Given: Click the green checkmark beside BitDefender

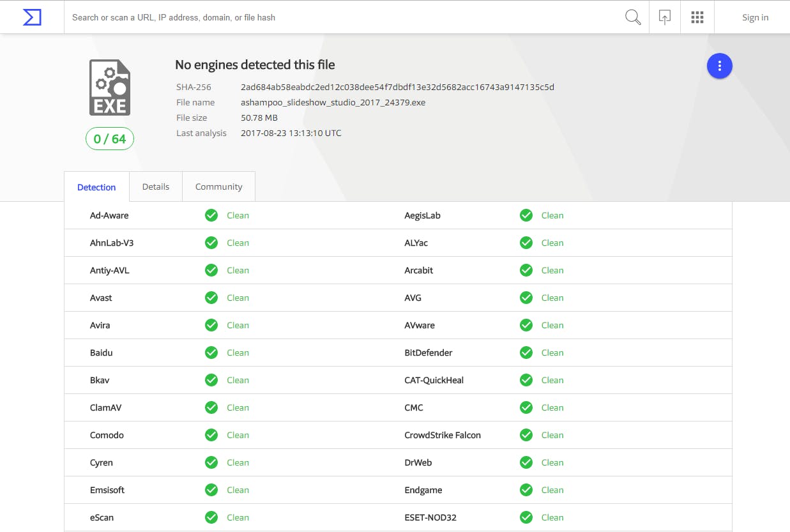Looking at the screenshot, I should 526,353.
